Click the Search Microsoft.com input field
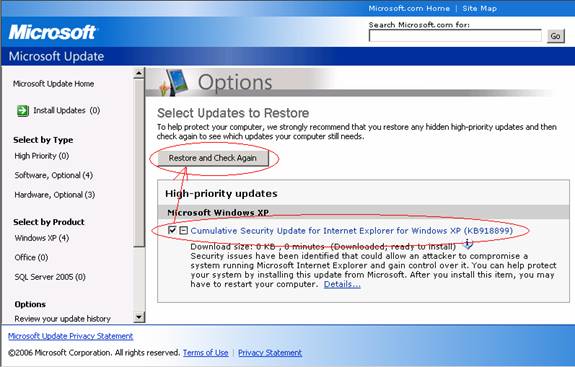Viewport: 575px width, 367px height. tap(455, 36)
